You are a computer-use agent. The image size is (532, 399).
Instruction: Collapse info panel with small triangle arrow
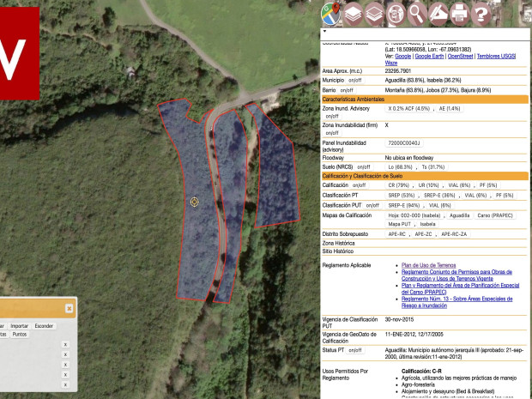[324, 32]
